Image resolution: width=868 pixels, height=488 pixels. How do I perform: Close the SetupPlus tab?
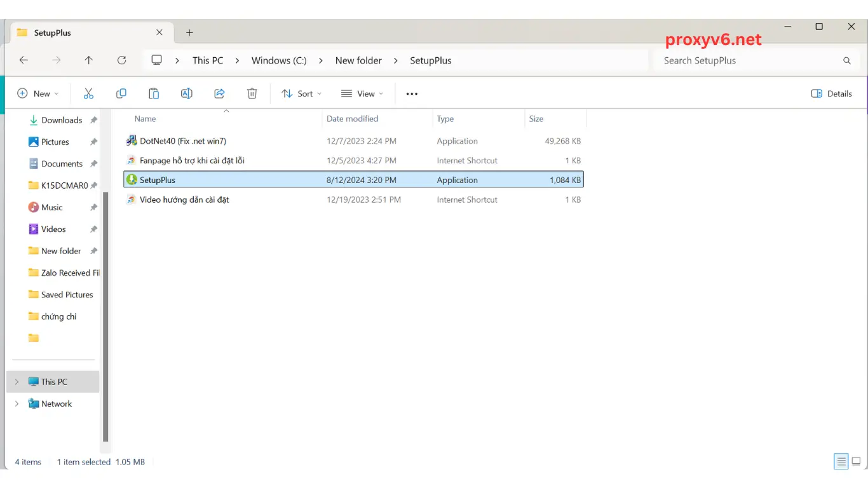tap(159, 32)
